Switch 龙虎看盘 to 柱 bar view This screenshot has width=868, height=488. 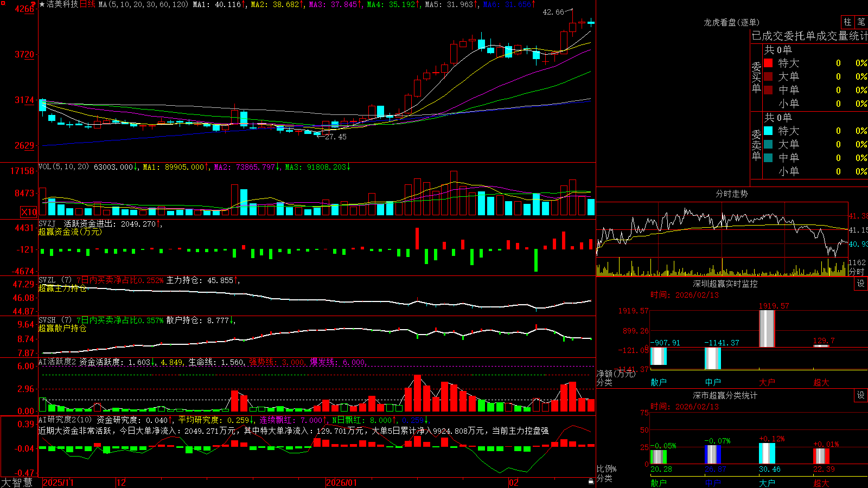point(847,22)
